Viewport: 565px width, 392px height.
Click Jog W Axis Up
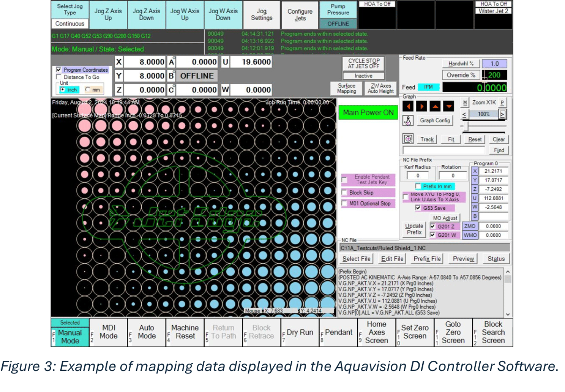coord(185,14)
